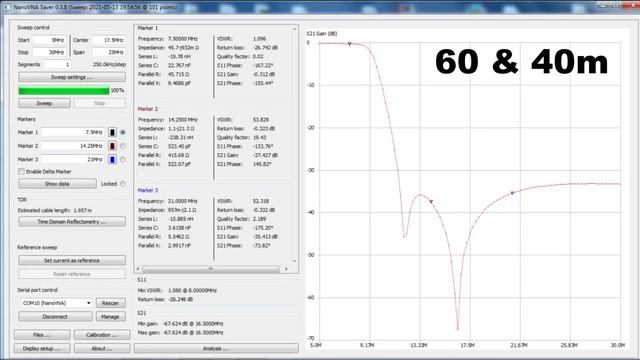The height and width of the screenshot is (360, 640).
Task: Click up arrow of marker panel scrollbar
Action: click(294, 29)
